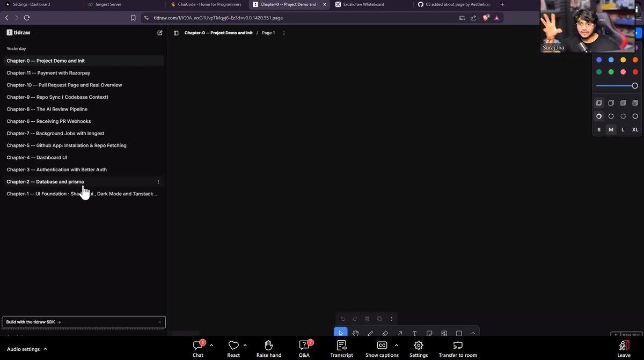Open file menu dots for Chapter-2 row
The height and width of the screenshot is (360, 644).
tap(158, 182)
